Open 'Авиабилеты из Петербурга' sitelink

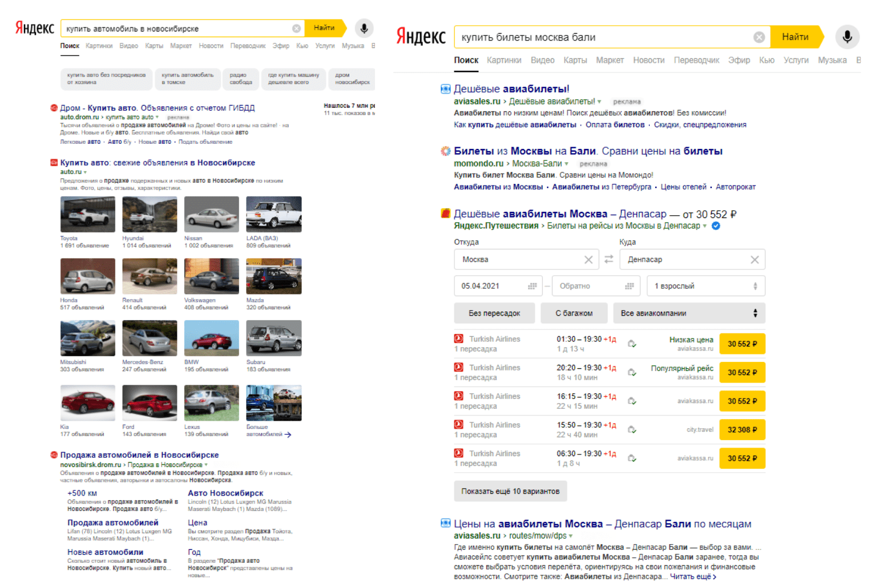pyautogui.click(x=602, y=187)
